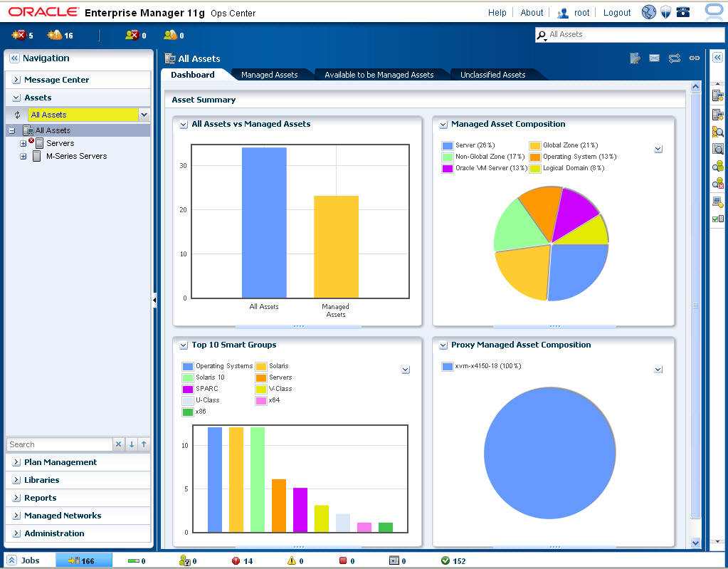The width and height of the screenshot is (728, 569).
Task: Click the user group icon in Actions sidebar
Action: 718,167
